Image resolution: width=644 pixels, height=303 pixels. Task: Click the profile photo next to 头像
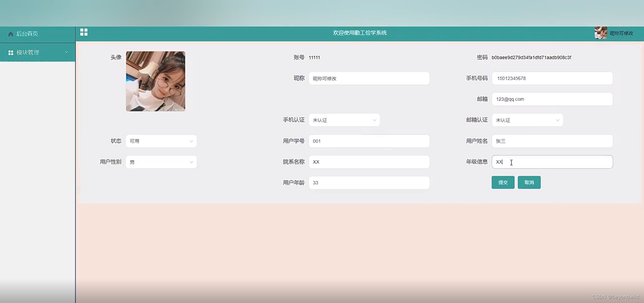tap(155, 81)
